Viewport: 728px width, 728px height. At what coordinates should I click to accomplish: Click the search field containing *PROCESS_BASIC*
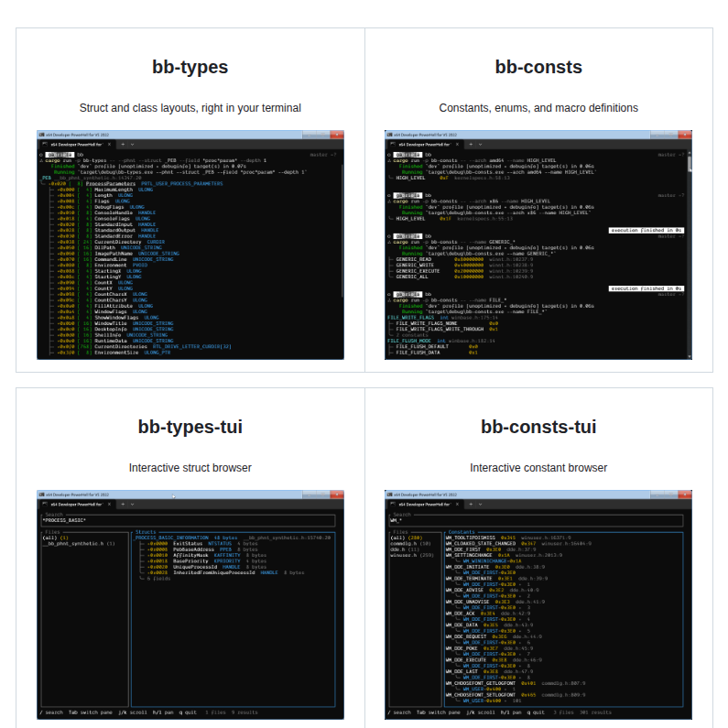190,521
